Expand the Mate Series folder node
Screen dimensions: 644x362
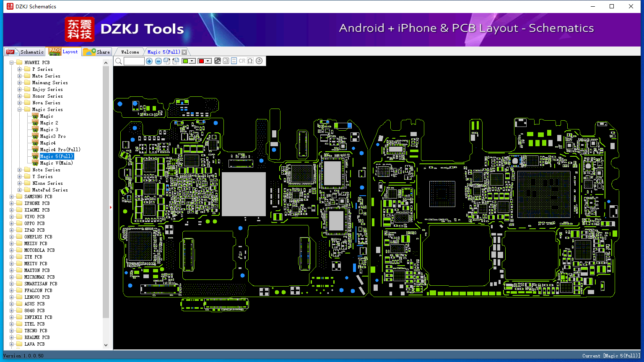[x=20, y=76]
